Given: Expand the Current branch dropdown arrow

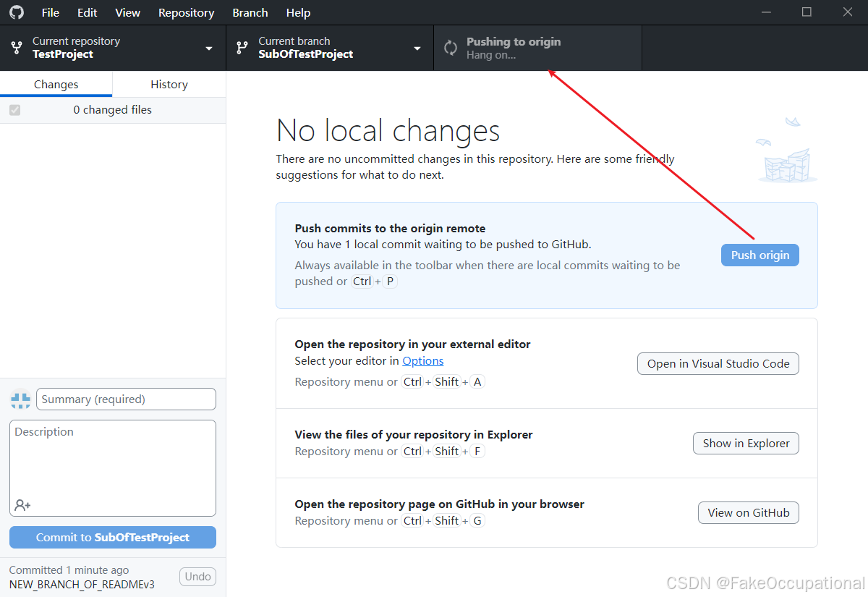Looking at the screenshot, I should click(x=417, y=48).
